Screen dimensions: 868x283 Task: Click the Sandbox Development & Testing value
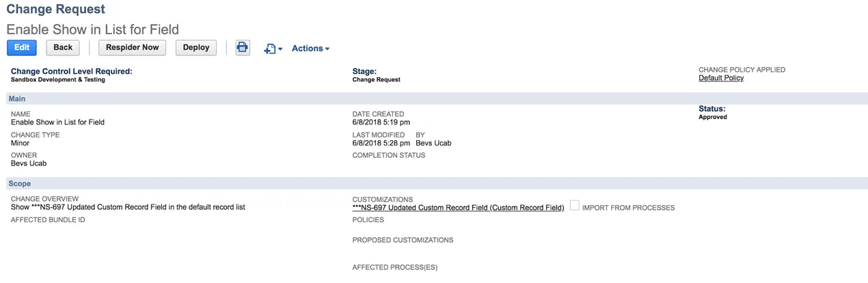point(58,79)
